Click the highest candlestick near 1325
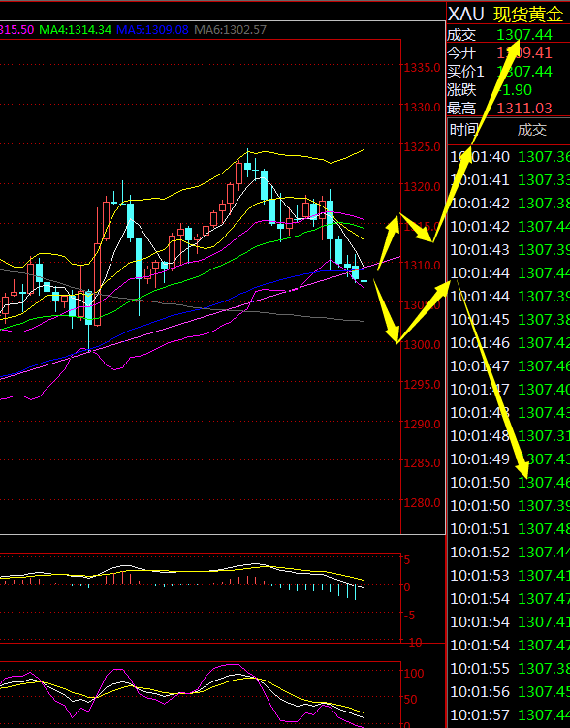The height and width of the screenshot is (728, 570). (248, 164)
